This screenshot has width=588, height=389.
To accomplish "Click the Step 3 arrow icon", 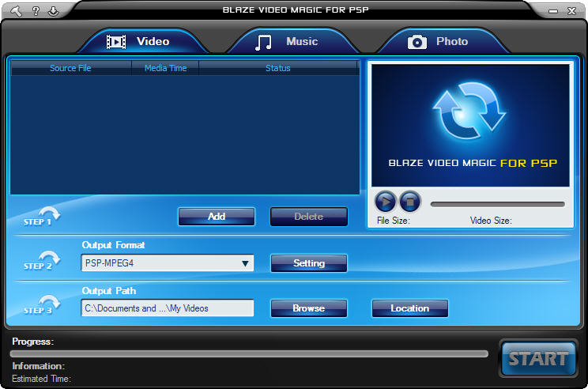I will click(x=49, y=304).
